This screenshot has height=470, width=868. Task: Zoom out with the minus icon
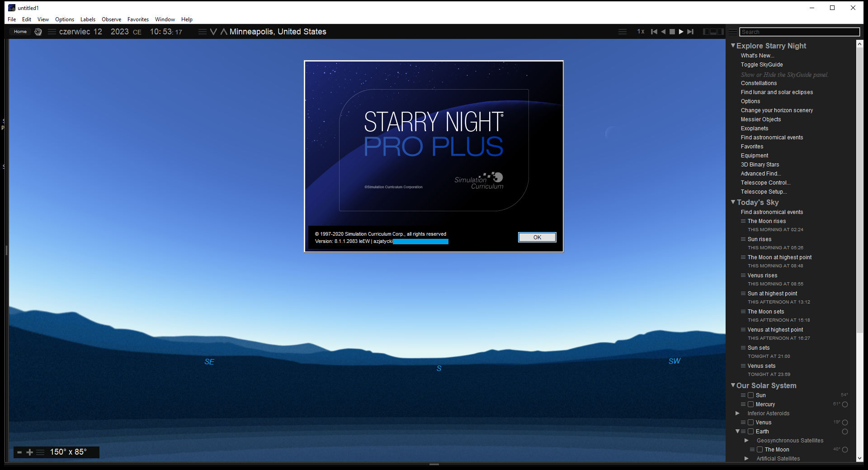point(19,452)
